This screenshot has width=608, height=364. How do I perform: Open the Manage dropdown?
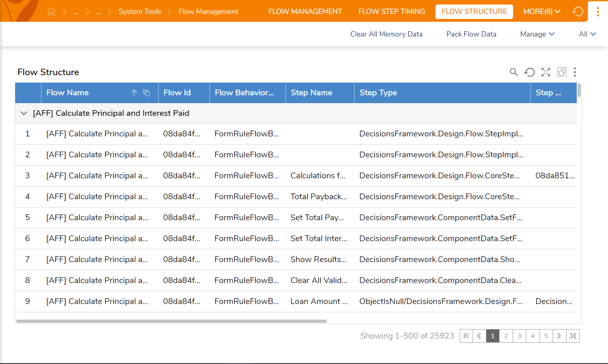(537, 34)
